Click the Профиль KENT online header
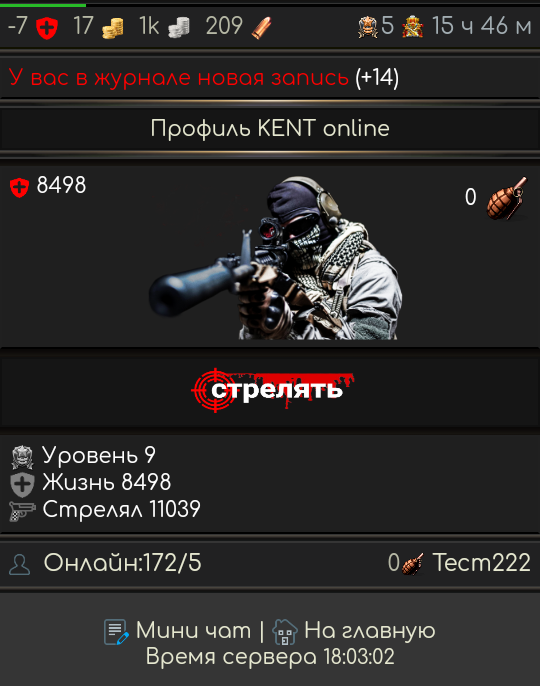Screen dimensions: 540x686 pyautogui.click(x=270, y=129)
